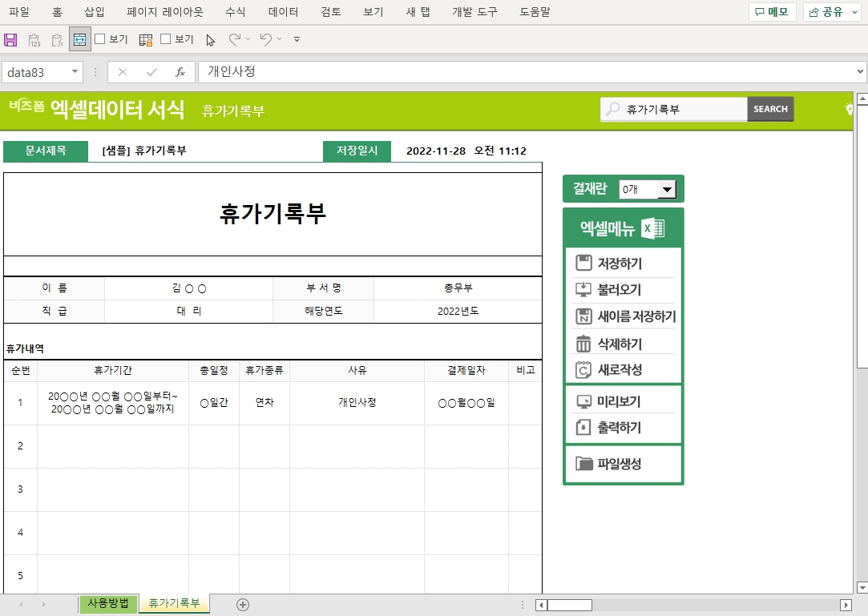The width and height of the screenshot is (868, 616).
Task: Click the 삭제하기 trash can icon
Action: point(583,344)
